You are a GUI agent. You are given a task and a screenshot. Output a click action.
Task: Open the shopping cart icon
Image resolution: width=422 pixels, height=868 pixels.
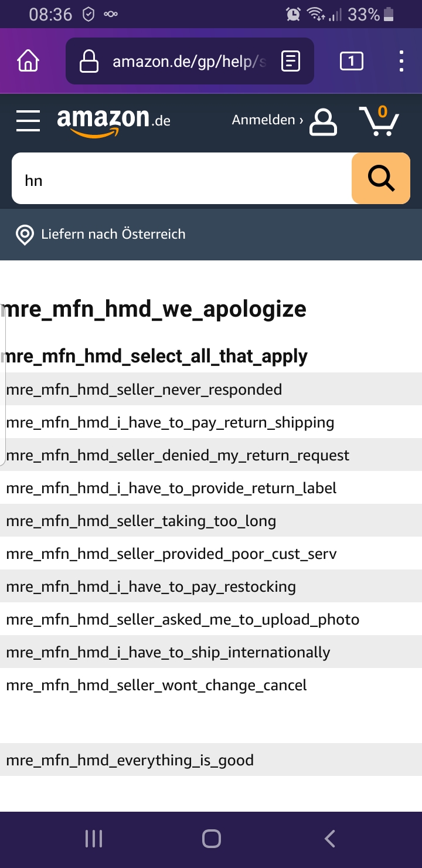[379, 121]
